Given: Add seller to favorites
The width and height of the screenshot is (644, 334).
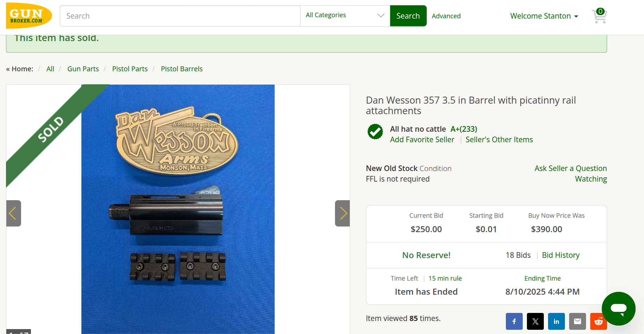Looking at the screenshot, I should coord(422,140).
